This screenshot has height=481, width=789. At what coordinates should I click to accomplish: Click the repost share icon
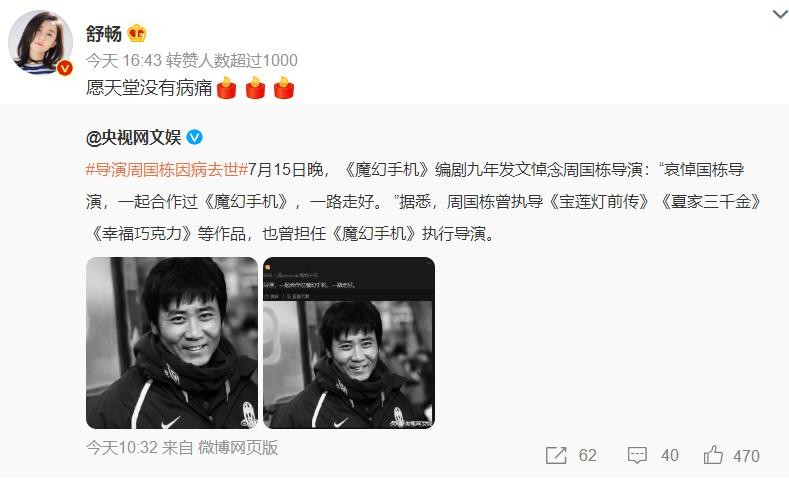[556, 455]
